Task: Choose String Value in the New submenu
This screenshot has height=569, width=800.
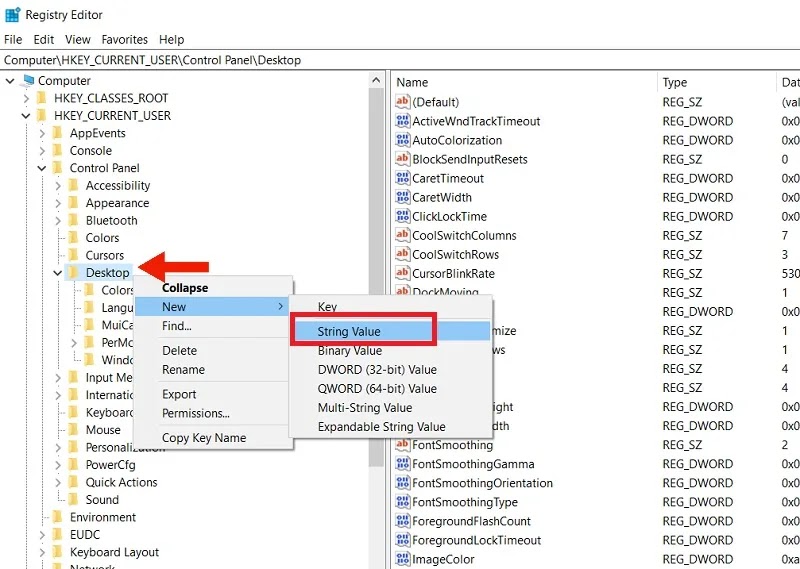Action: point(390,331)
